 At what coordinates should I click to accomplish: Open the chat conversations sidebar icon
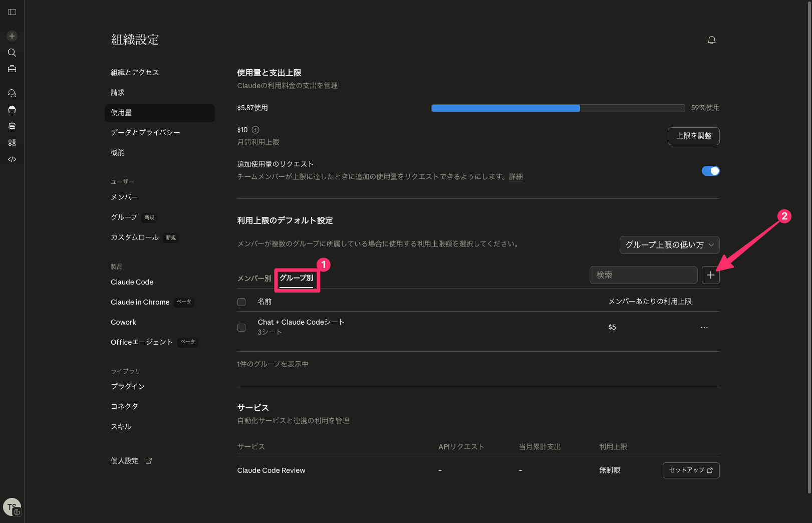point(12,93)
